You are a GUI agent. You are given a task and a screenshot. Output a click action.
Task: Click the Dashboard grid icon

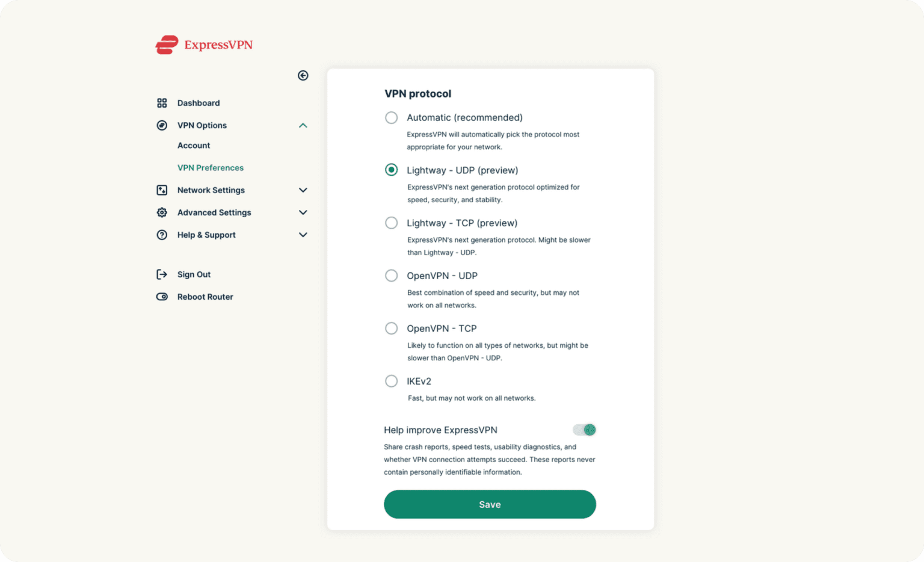161,102
